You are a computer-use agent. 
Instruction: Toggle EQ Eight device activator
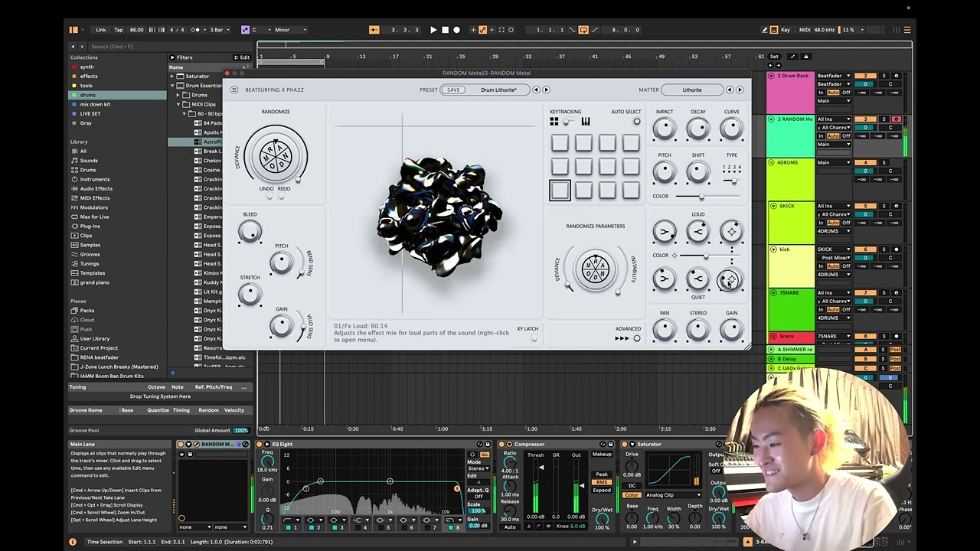tap(259, 444)
